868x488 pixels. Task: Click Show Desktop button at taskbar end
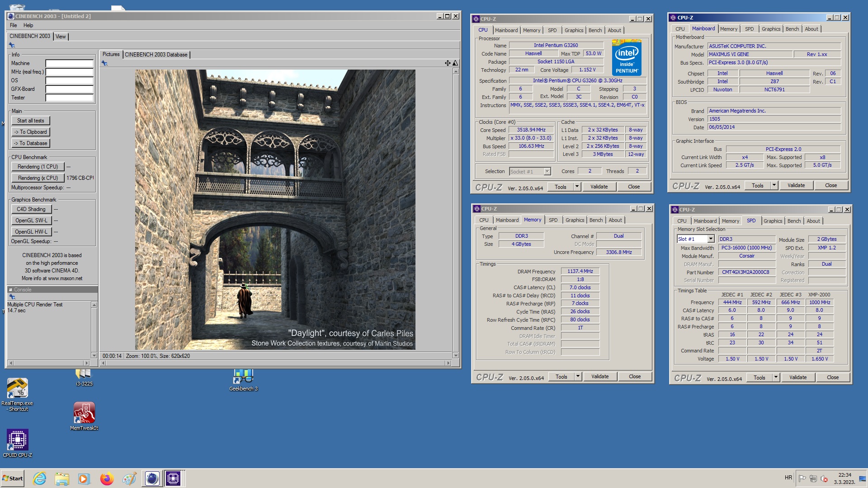click(x=863, y=479)
